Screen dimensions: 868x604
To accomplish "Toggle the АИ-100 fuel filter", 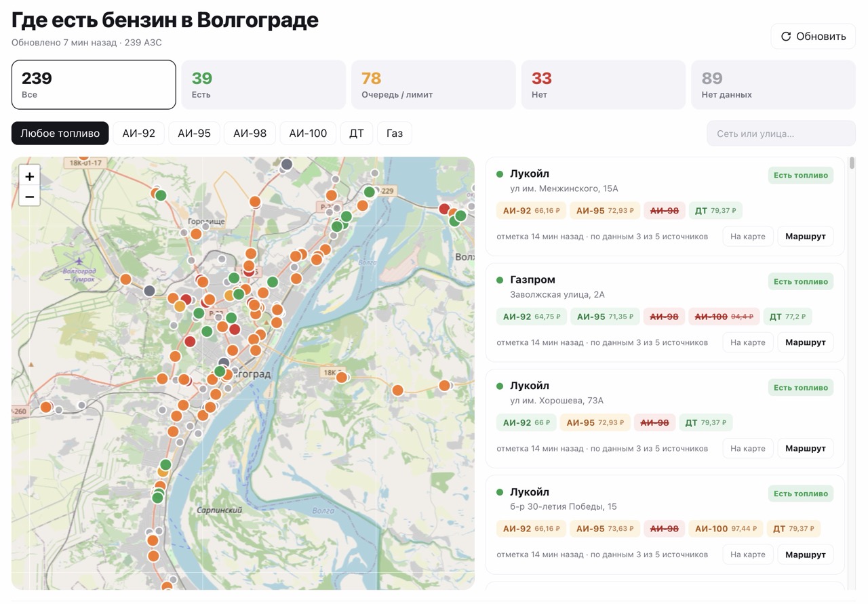I will point(309,134).
